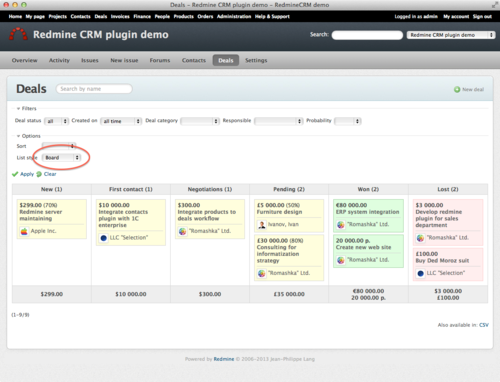Screen dimensions: 500x382
Task: Open the Sort dropdown
Action: [59, 146]
